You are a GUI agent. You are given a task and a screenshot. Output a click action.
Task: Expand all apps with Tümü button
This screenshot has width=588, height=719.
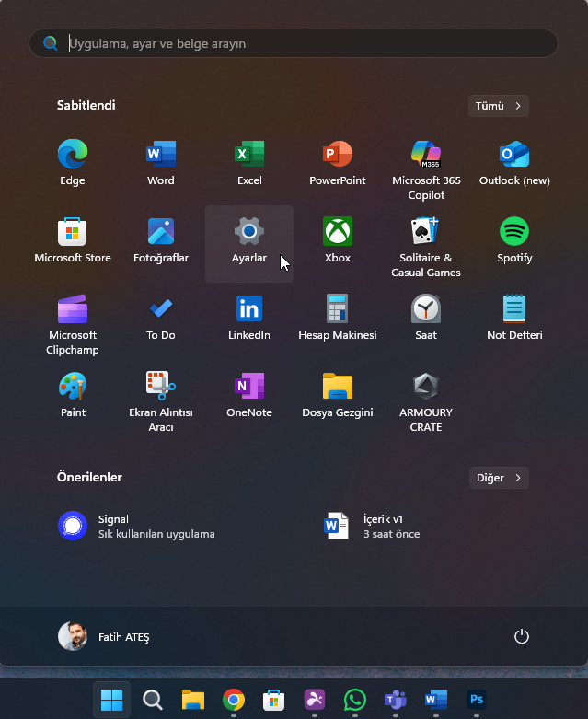click(498, 106)
